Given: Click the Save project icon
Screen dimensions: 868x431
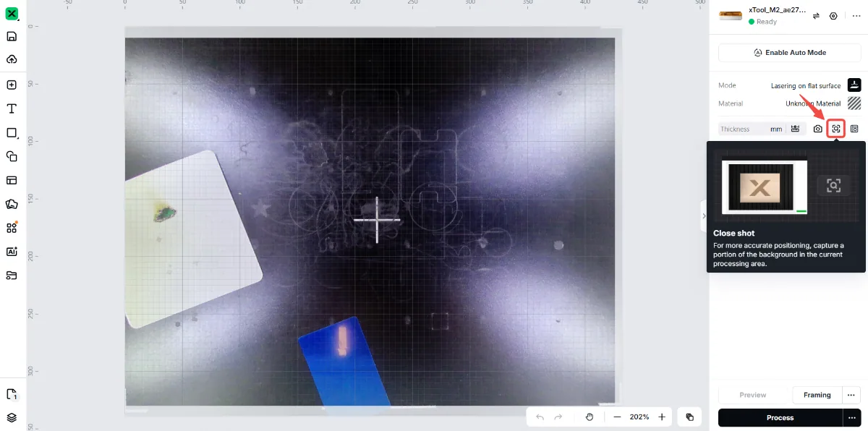Looking at the screenshot, I should tap(12, 36).
